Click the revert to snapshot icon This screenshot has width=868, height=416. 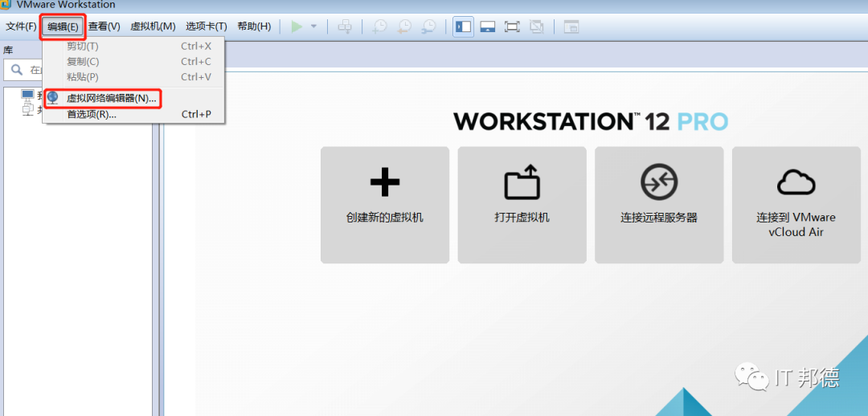[404, 27]
